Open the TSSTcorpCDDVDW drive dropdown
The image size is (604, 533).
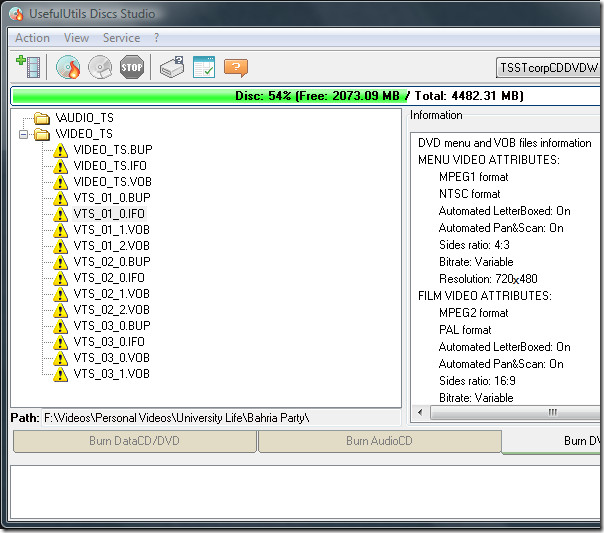(x=549, y=68)
